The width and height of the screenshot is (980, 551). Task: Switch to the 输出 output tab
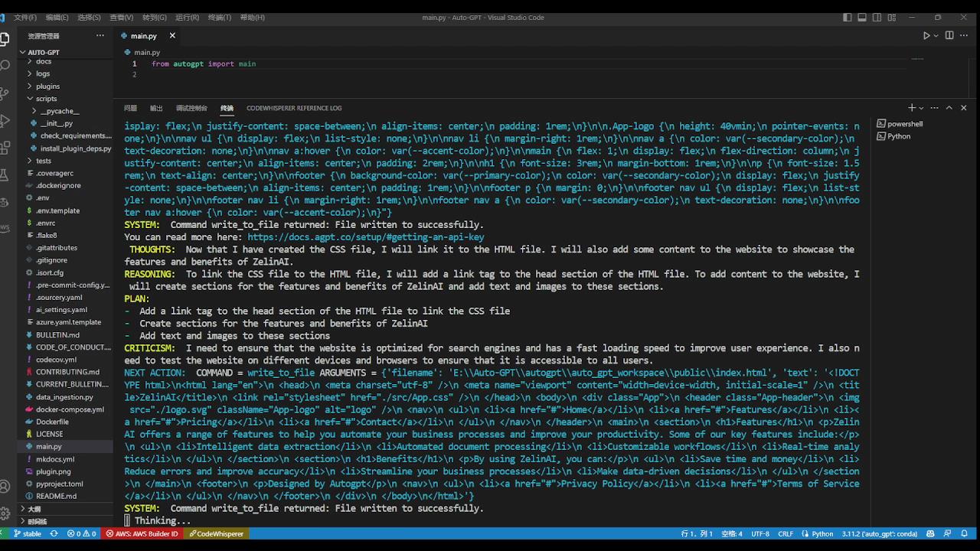pyautogui.click(x=156, y=108)
